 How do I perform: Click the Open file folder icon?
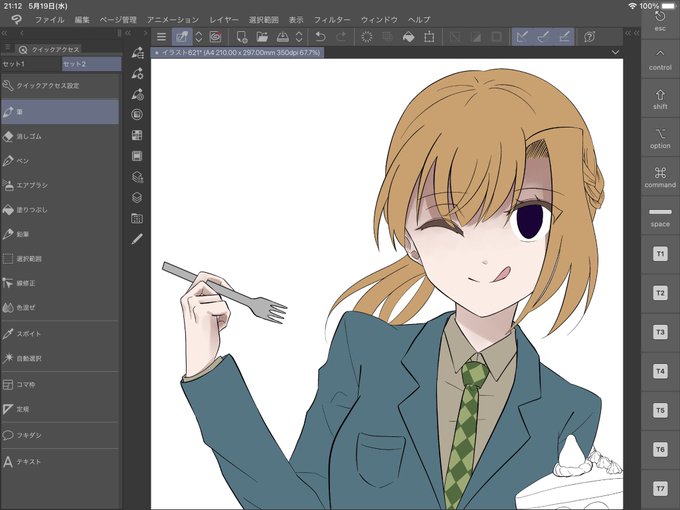[x=262, y=37]
